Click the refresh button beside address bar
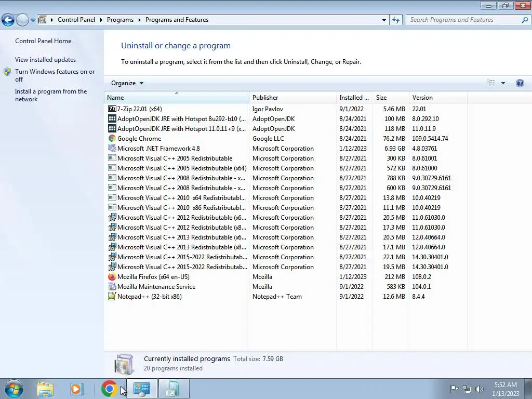 tap(395, 20)
